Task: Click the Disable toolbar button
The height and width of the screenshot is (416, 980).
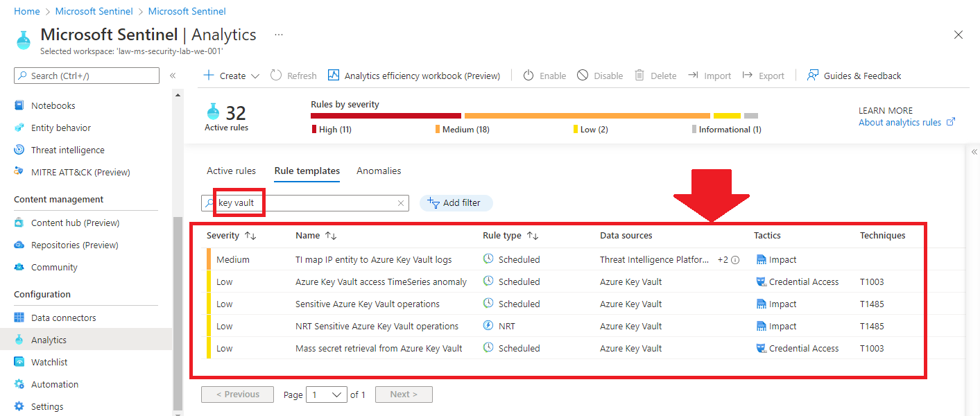Action: [600, 76]
